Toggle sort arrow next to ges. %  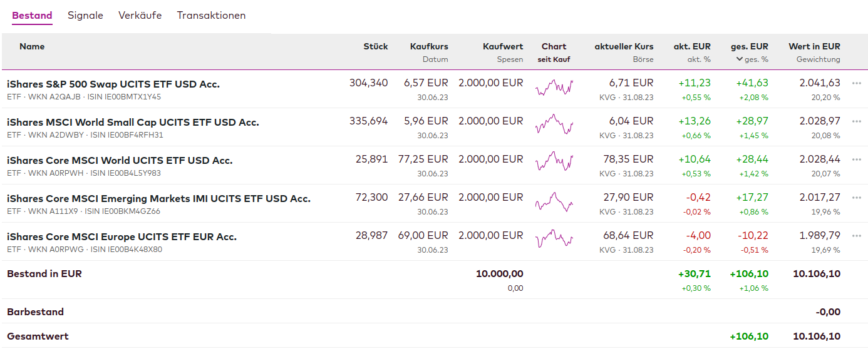[x=740, y=59]
